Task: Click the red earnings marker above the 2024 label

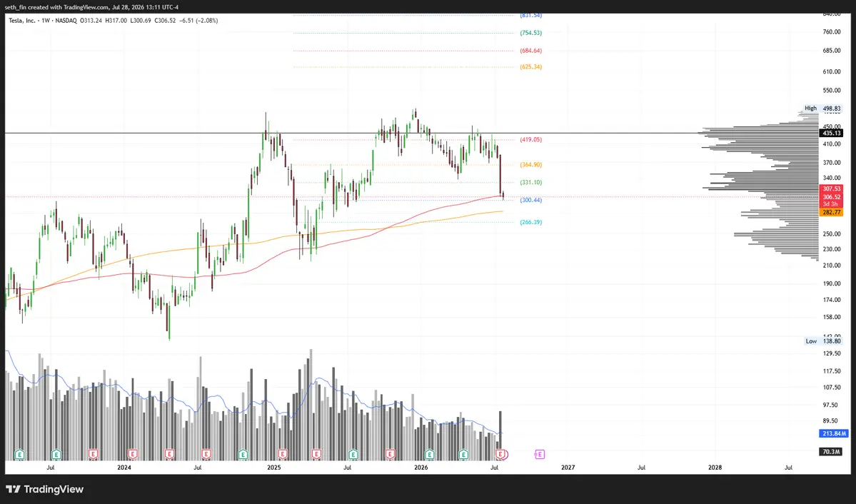Action: 132,454
